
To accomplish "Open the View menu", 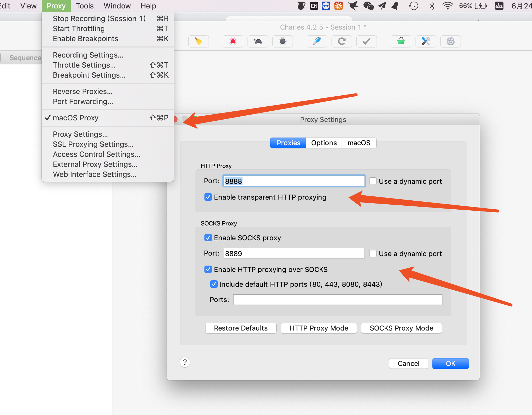I will coord(28,6).
